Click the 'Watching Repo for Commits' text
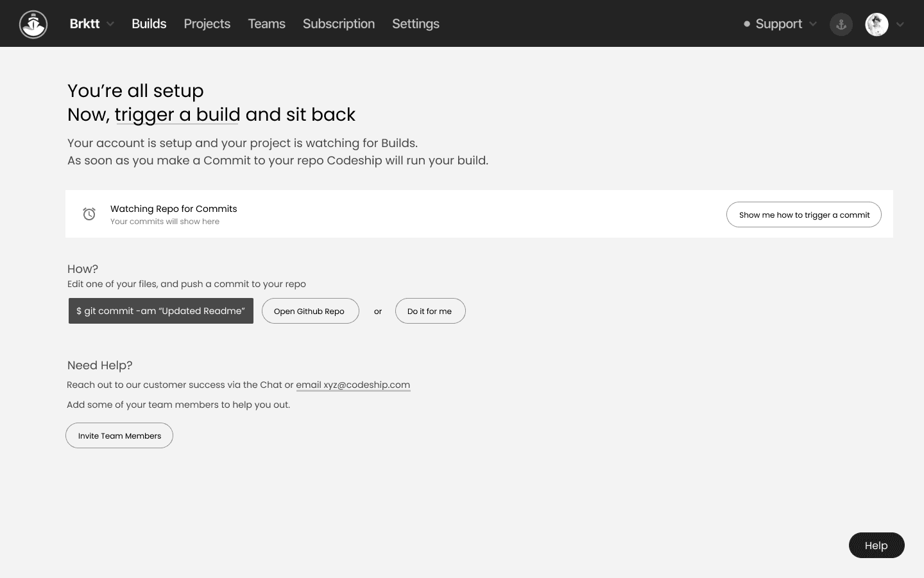Image resolution: width=924 pixels, height=578 pixels. (174, 209)
